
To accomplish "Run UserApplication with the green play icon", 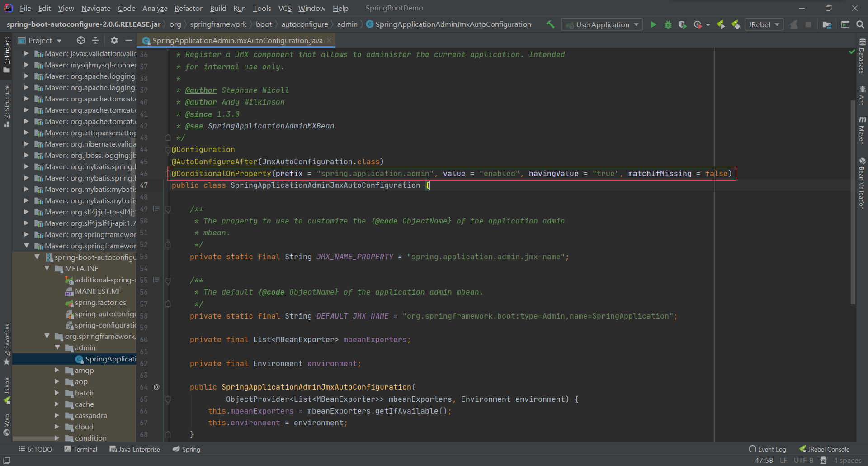I will (653, 24).
